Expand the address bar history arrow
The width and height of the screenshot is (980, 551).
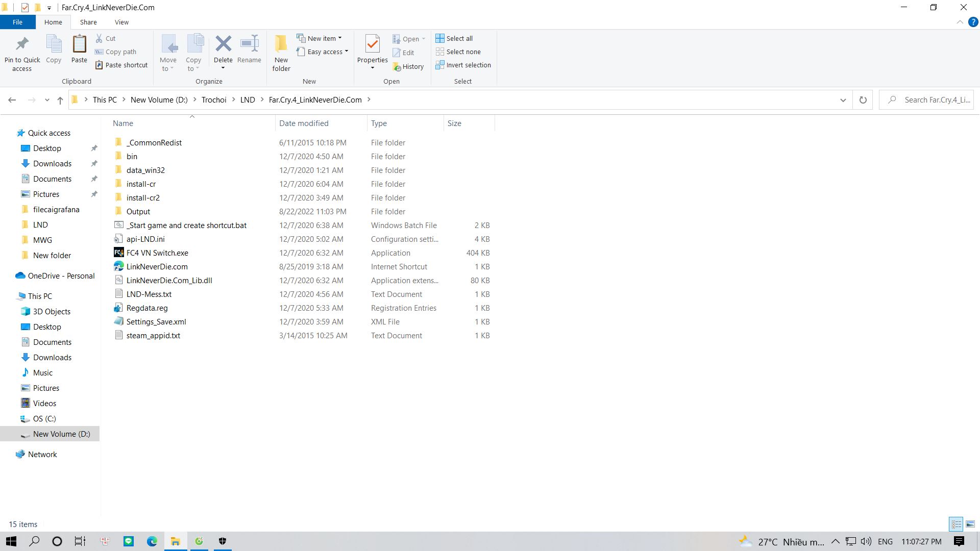tap(843, 99)
